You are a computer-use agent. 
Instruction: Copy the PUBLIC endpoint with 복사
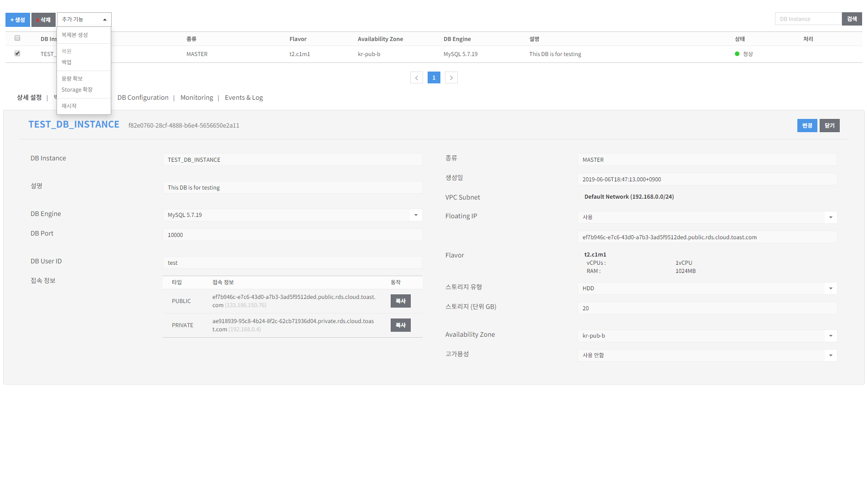coord(401,301)
